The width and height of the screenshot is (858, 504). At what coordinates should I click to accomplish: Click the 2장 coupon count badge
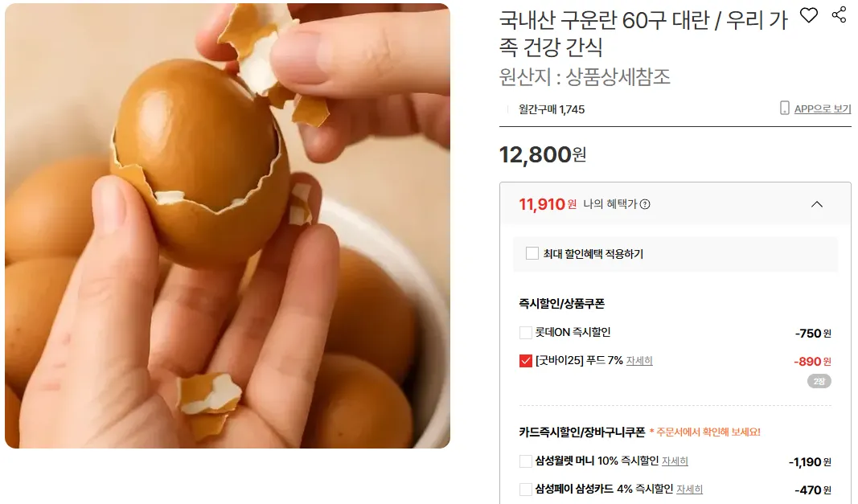[819, 382]
